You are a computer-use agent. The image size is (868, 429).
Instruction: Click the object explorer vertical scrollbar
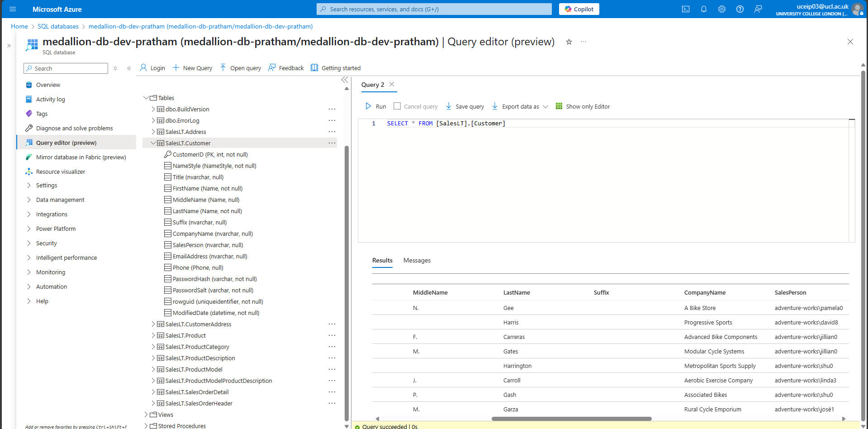[346, 283]
